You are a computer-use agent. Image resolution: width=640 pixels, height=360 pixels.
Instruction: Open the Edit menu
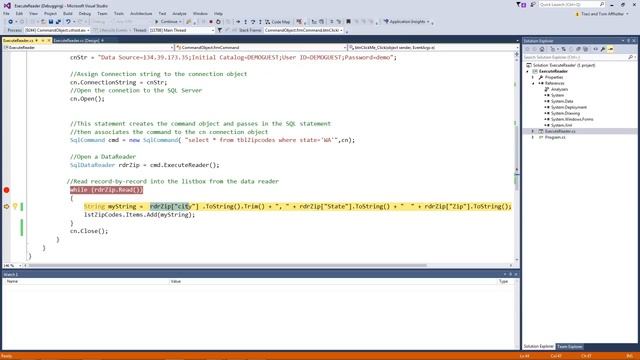pos(19,13)
